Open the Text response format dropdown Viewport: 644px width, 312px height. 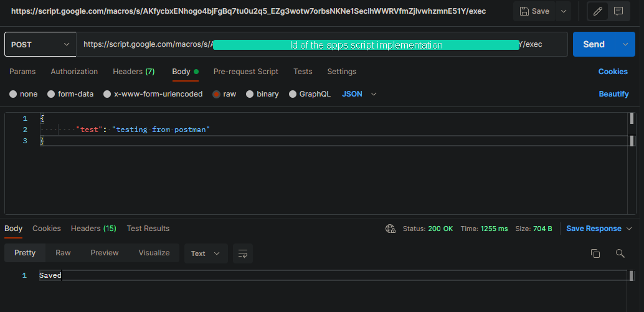point(206,253)
